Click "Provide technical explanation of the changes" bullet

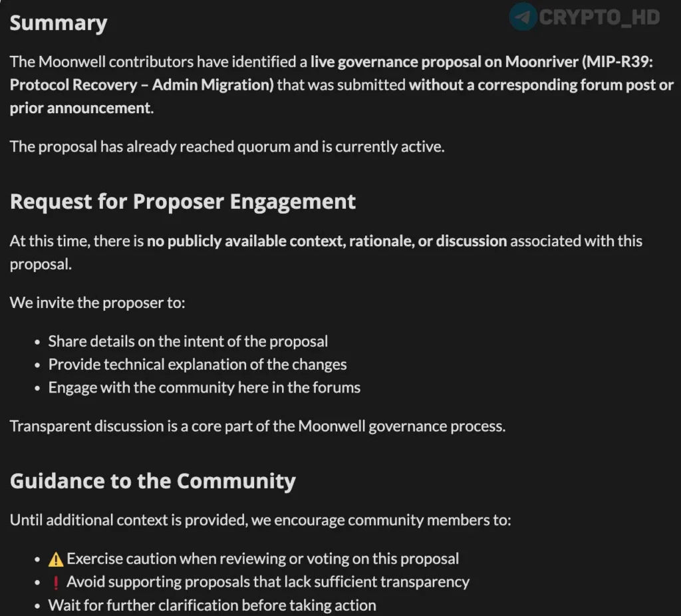pos(197,365)
